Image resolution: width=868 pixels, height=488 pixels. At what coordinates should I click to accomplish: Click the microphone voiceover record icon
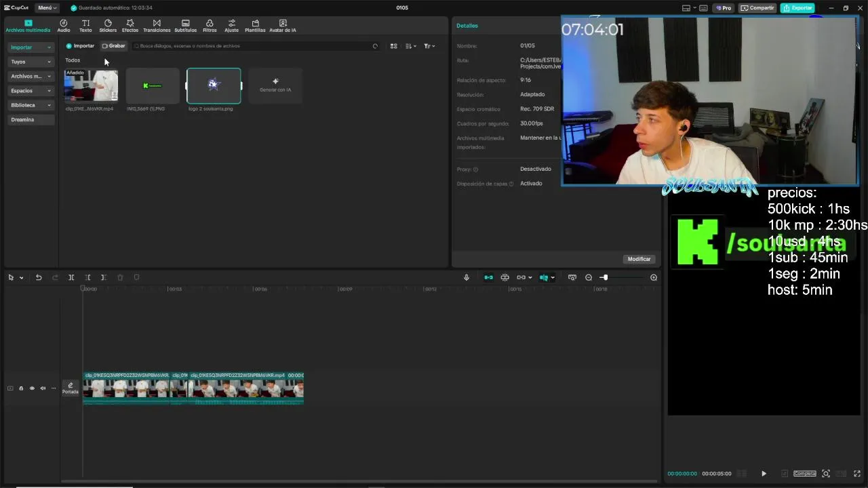[467, 277]
